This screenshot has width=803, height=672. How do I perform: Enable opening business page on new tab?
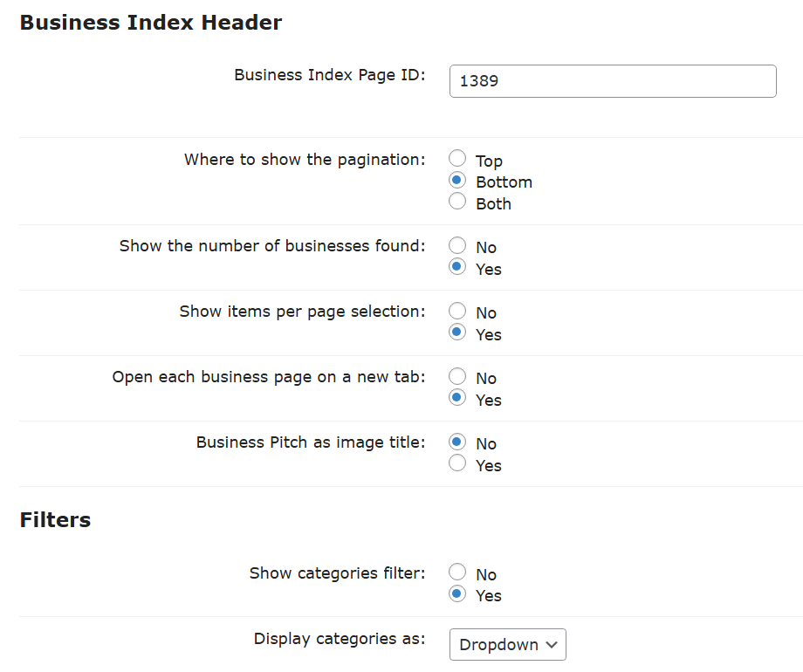pos(457,398)
